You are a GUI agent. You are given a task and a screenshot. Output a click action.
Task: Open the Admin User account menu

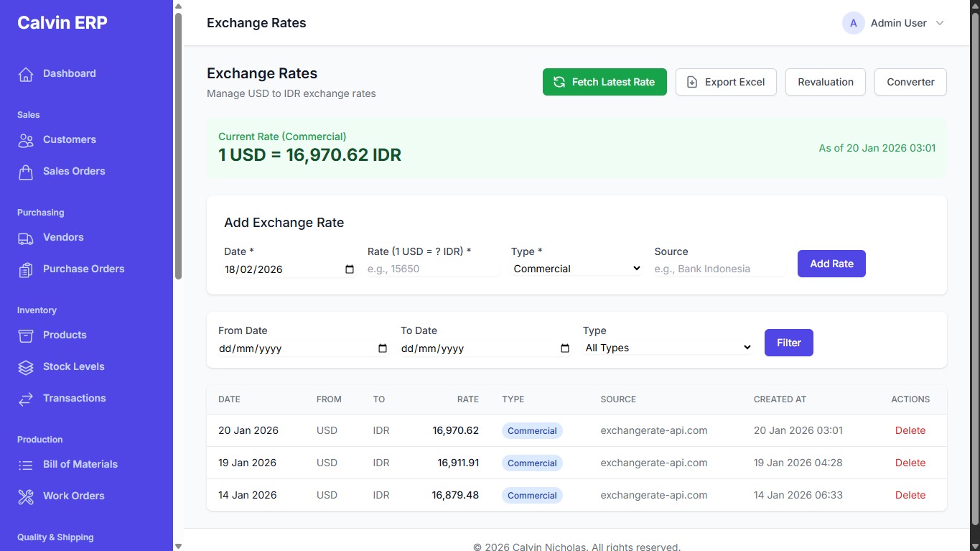[894, 23]
